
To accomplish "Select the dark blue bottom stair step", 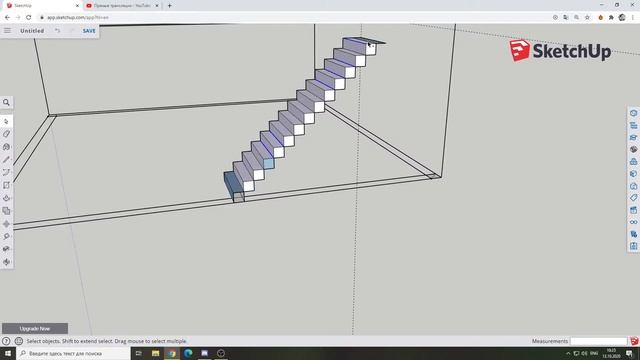I will click(x=233, y=183).
